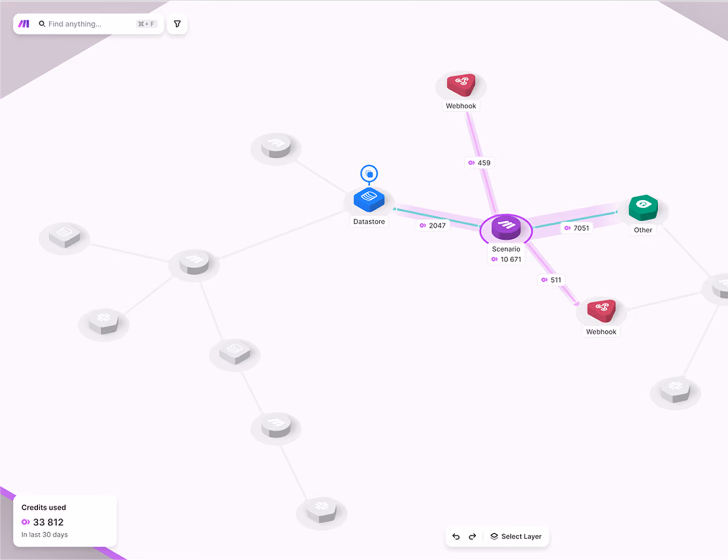Select the red Webhook node labeled 511
The width and height of the screenshot is (728, 560).
[x=601, y=310]
